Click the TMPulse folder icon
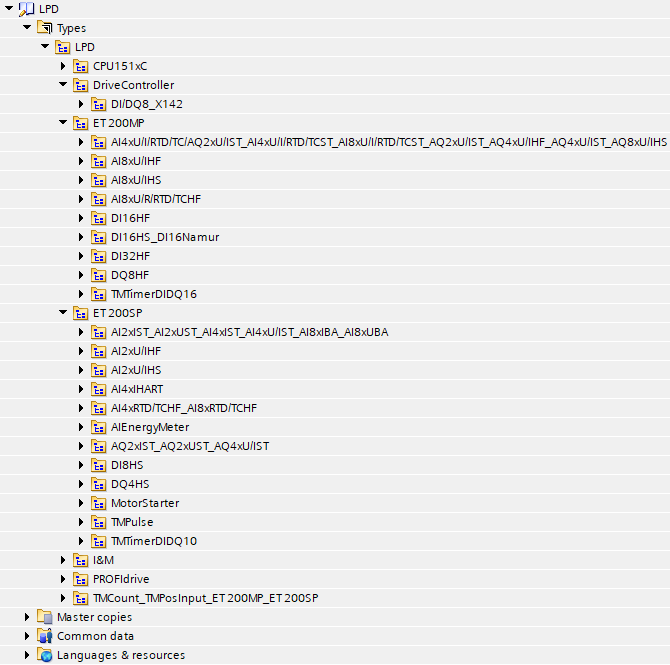This screenshot has height=665, width=670. (x=99, y=522)
